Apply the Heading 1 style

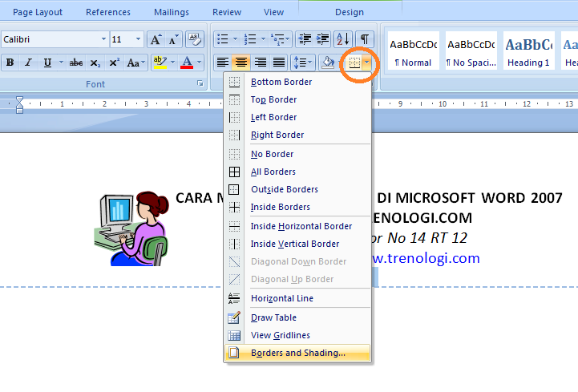click(528, 51)
